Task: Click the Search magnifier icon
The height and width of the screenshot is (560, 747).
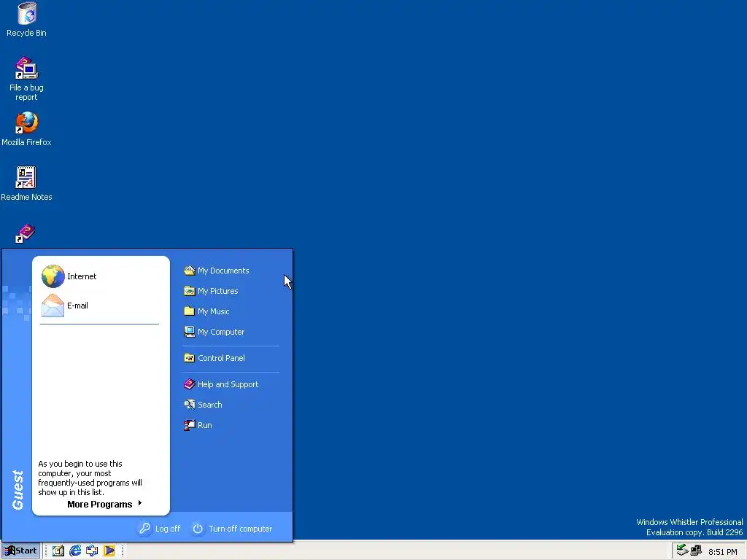Action: tap(190, 405)
